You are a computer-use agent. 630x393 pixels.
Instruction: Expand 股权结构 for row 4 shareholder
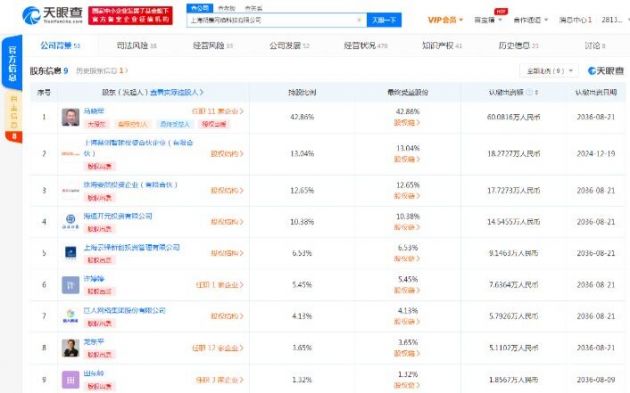(227, 221)
